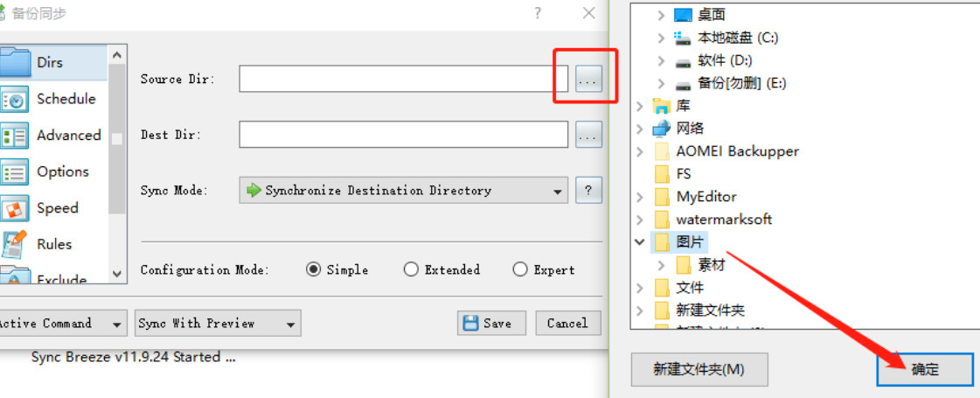Viewport: 980px width, 398px height.
Task: Open the Advanced settings page
Action: point(53,136)
